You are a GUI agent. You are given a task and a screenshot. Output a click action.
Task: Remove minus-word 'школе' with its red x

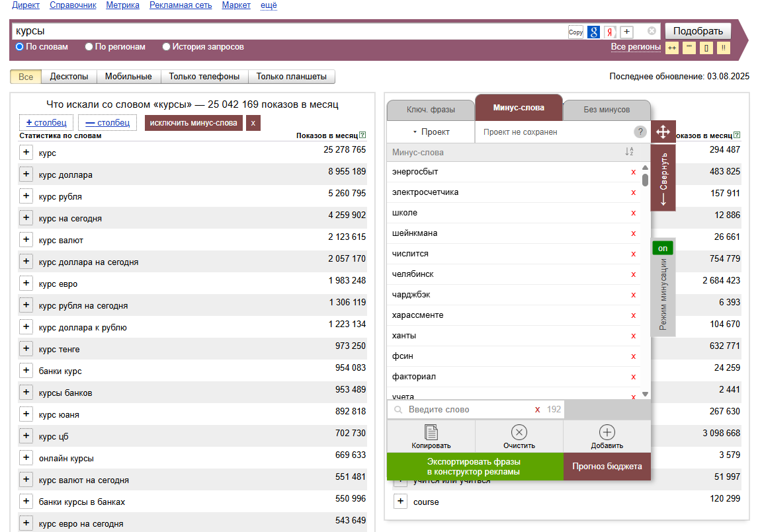[x=634, y=213]
